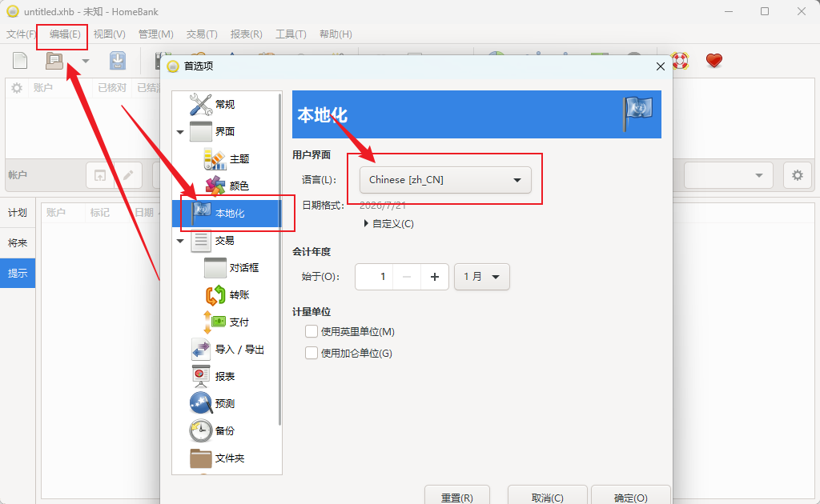Screen dimensions: 820x504
Task: Expand the 自定义(C) date format section
Action: pos(388,223)
